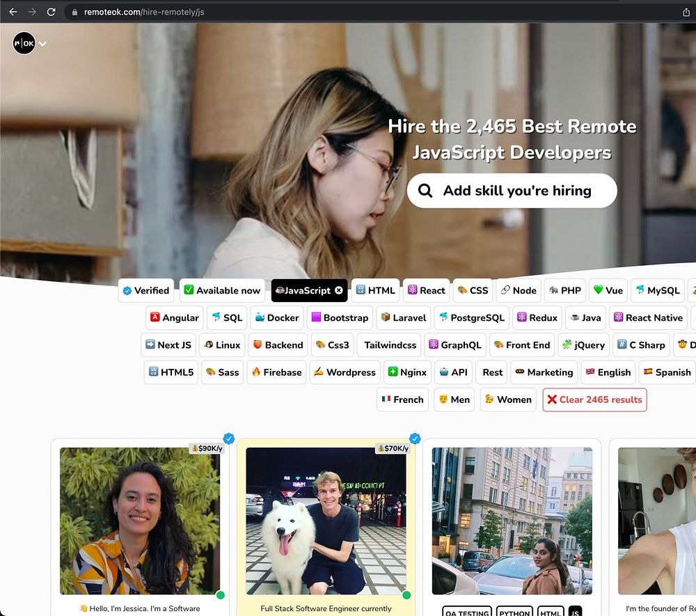Viewport: 696px width, 616px height.
Task: Filter results to Men
Action: pyautogui.click(x=454, y=400)
